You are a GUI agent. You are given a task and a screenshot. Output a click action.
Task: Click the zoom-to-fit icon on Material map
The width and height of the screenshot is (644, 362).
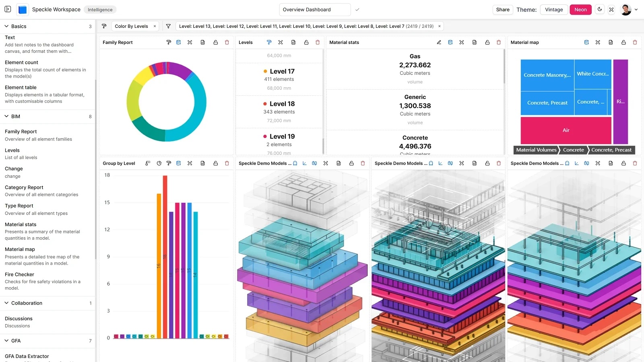(598, 42)
